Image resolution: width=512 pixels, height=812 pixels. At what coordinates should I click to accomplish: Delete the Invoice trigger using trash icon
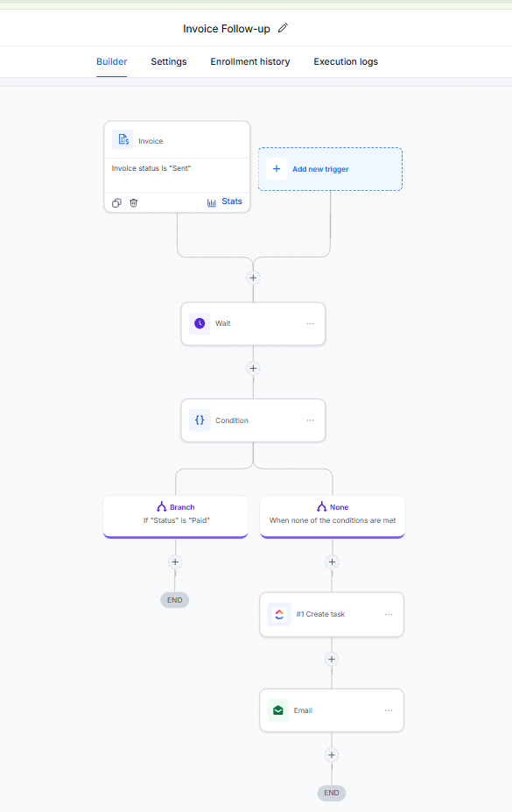(x=133, y=202)
